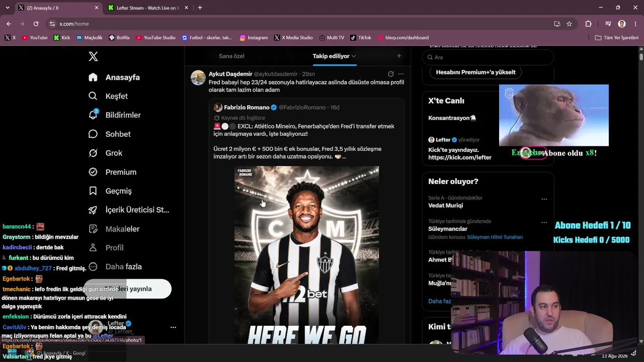Click the plus icon beside Takip ediyor

(399, 56)
